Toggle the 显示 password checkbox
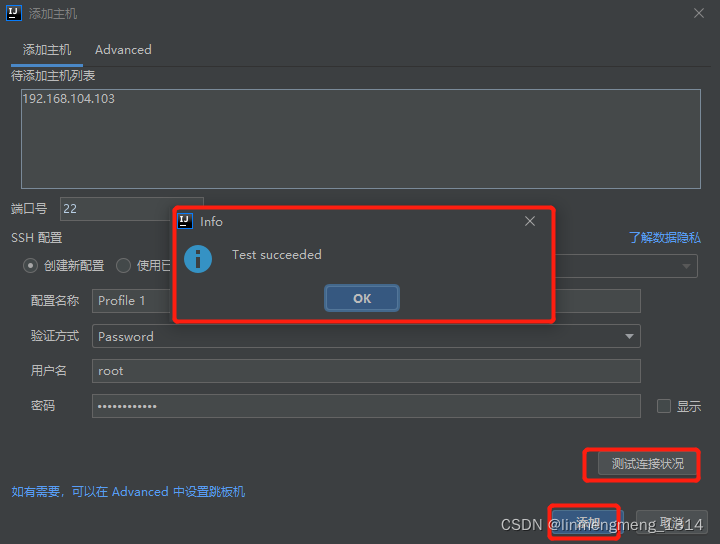 (664, 406)
